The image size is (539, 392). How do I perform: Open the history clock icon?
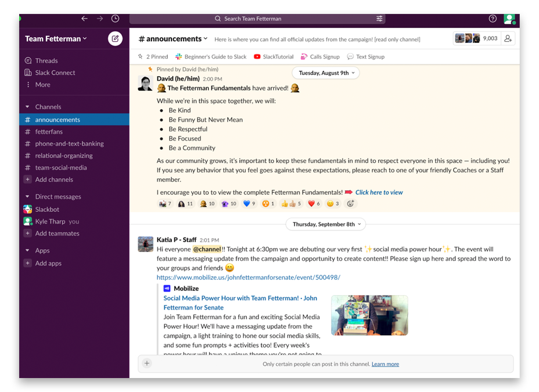(x=115, y=19)
